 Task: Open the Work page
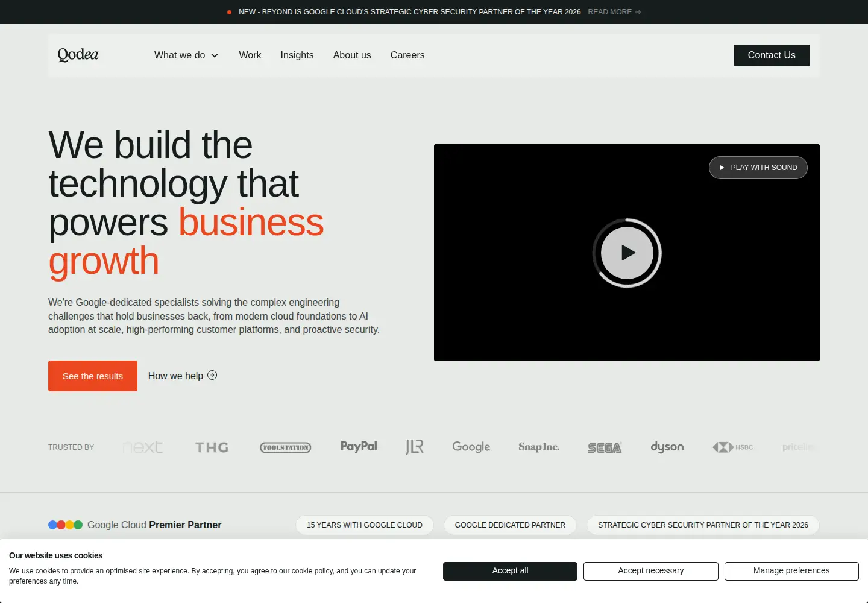click(x=250, y=55)
